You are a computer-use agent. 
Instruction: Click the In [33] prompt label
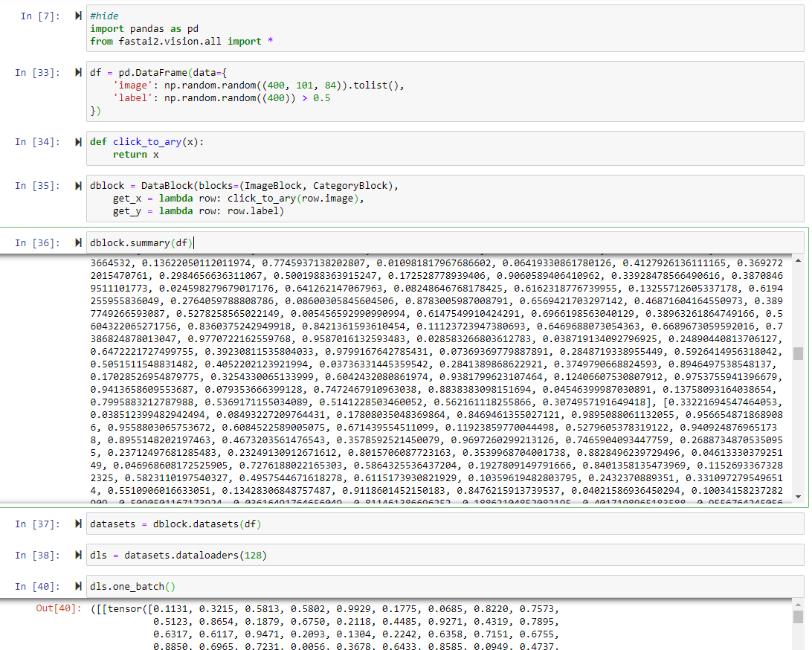point(36,71)
